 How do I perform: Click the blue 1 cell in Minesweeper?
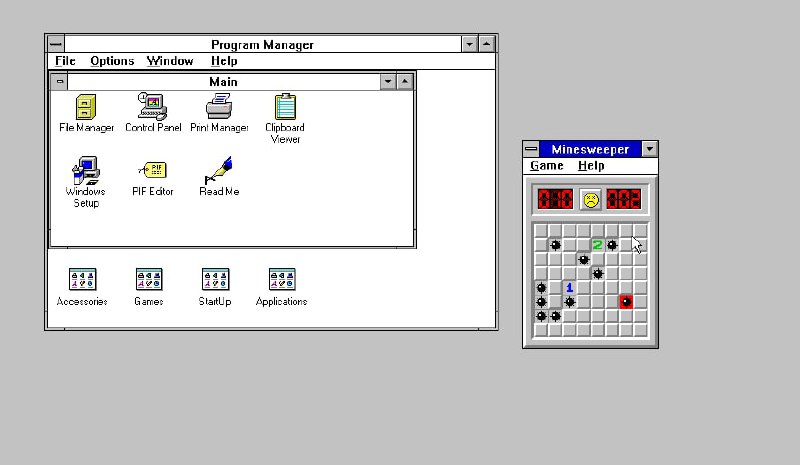click(x=569, y=287)
